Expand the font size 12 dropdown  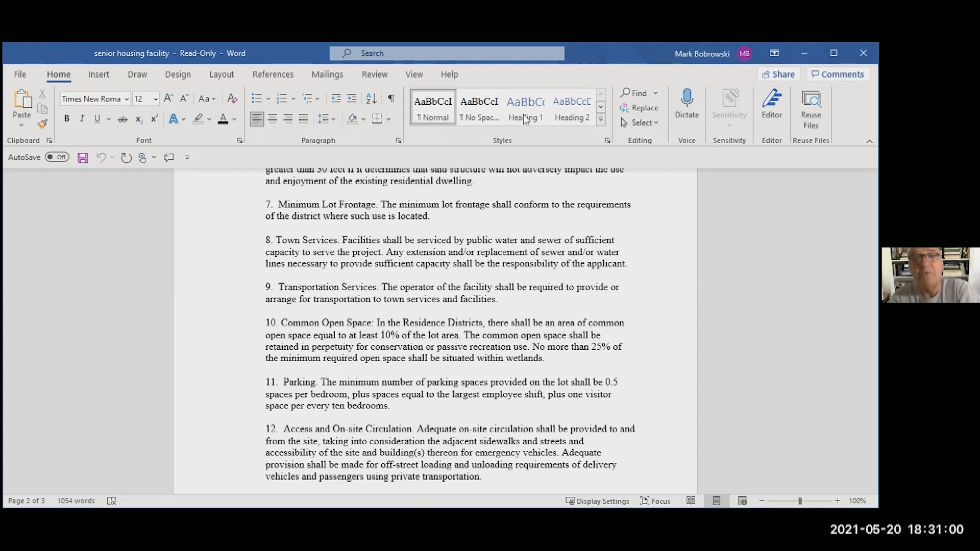tap(156, 99)
